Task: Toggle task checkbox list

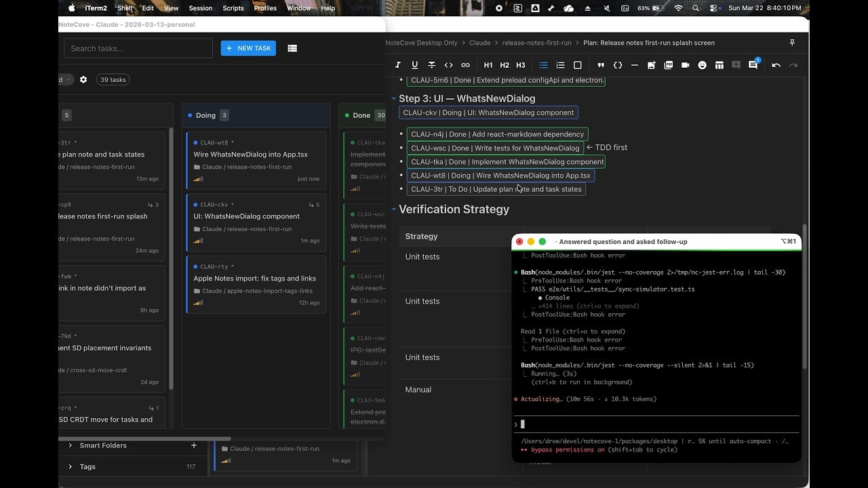Action: coord(578,65)
